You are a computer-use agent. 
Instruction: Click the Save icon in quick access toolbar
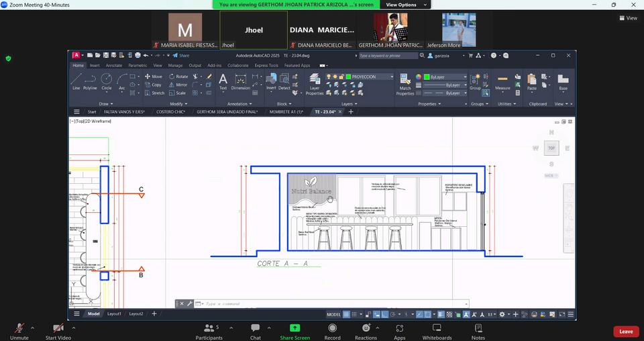[106, 56]
